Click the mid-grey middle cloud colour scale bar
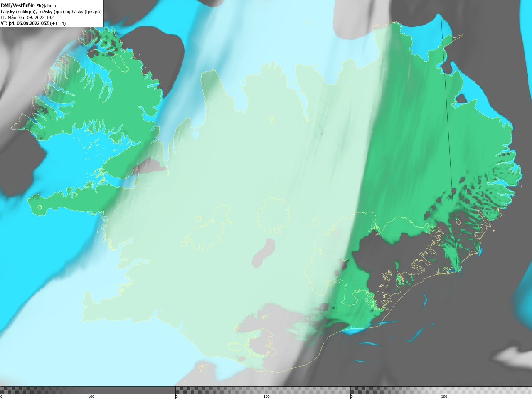Image resolution: width=532 pixels, height=399 pixels. point(263,390)
